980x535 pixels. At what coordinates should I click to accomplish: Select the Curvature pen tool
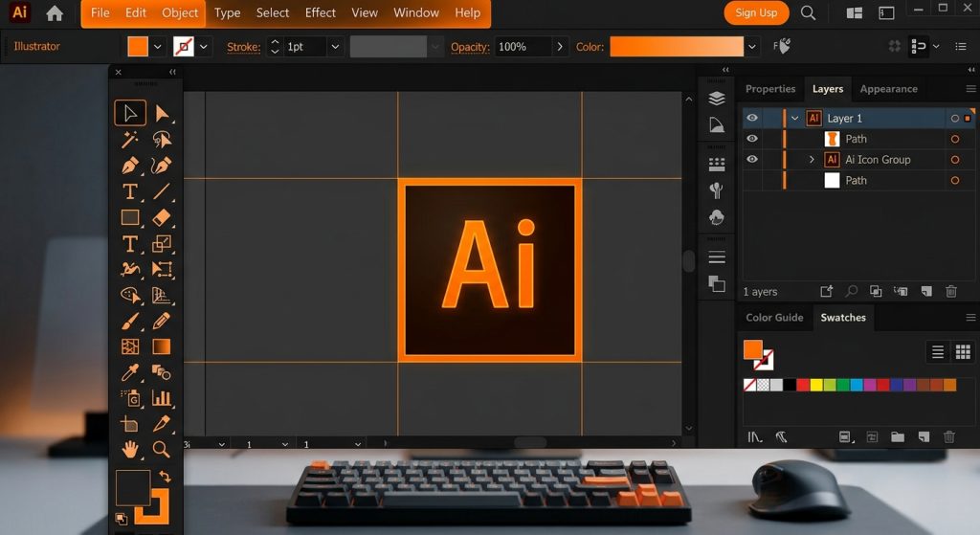coord(162,166)
